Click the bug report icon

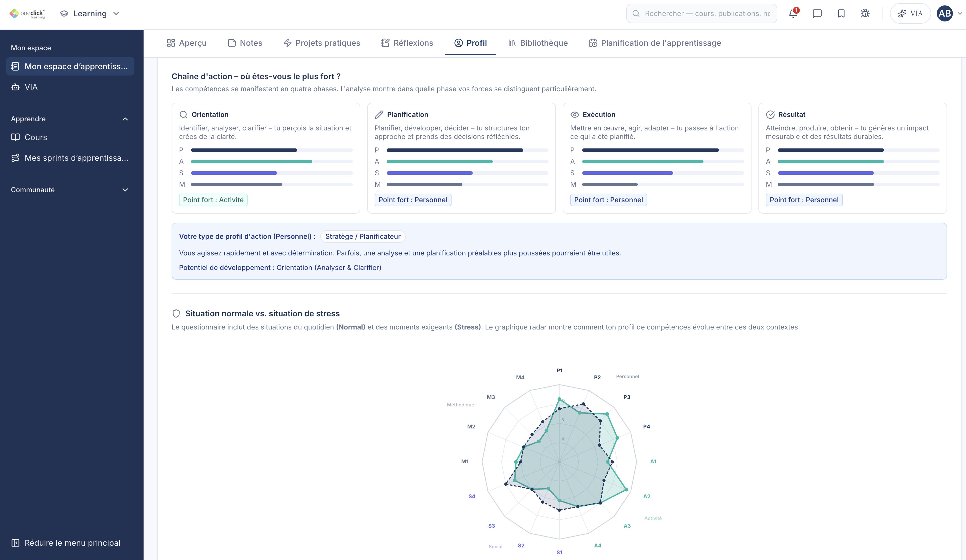pos(865,13)
